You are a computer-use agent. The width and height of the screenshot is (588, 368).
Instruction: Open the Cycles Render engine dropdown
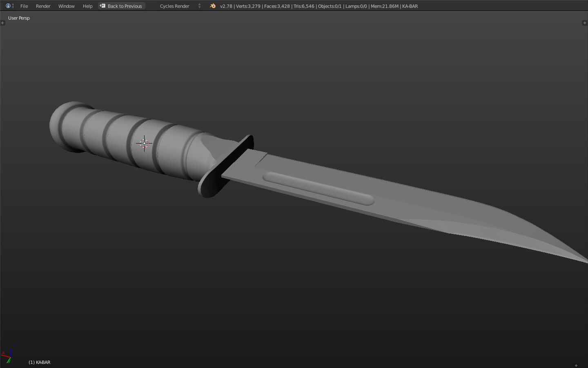click(180, 6)
